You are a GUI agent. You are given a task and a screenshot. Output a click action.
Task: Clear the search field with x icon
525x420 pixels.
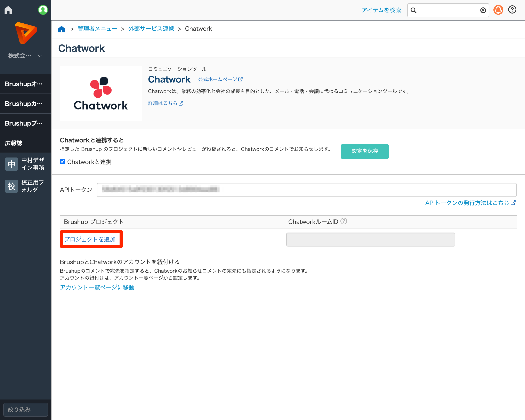pos(483,10)
